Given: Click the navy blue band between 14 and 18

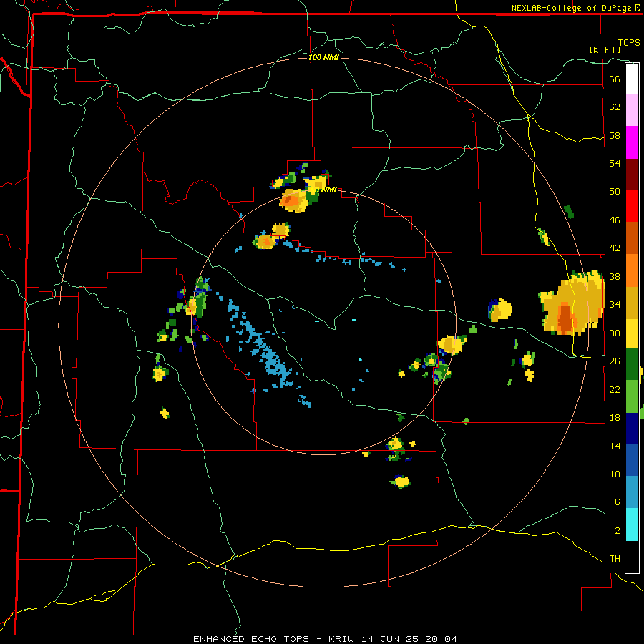Looking at the screenshot, I should [x=632, y=429].
